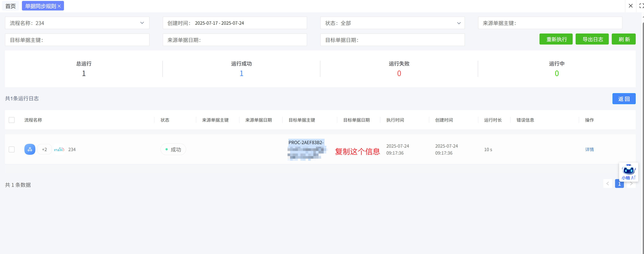This screenshot has width=644, height=254.
Task: Open the 状态 全部 dropdown
Action: click(459, 23)
